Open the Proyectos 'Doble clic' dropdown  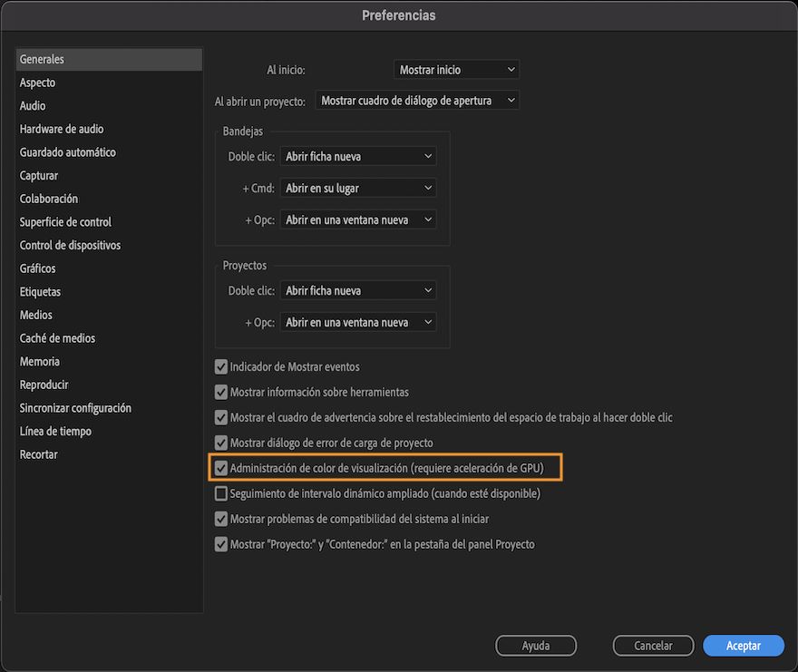click(x=357, y=290)
